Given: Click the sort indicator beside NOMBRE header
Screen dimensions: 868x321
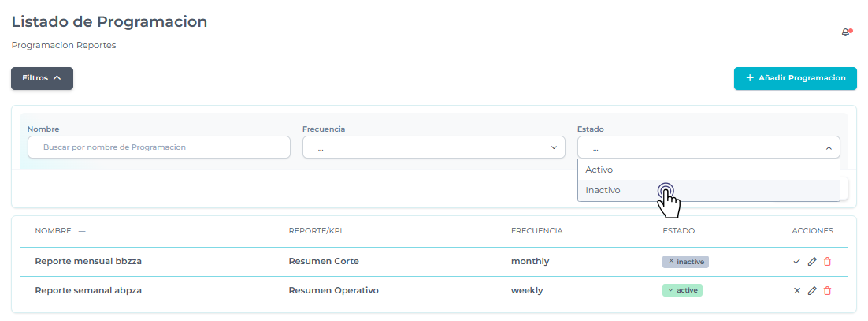Looking at the screenshot, I should pyautogui.click(x=82, y=231).
